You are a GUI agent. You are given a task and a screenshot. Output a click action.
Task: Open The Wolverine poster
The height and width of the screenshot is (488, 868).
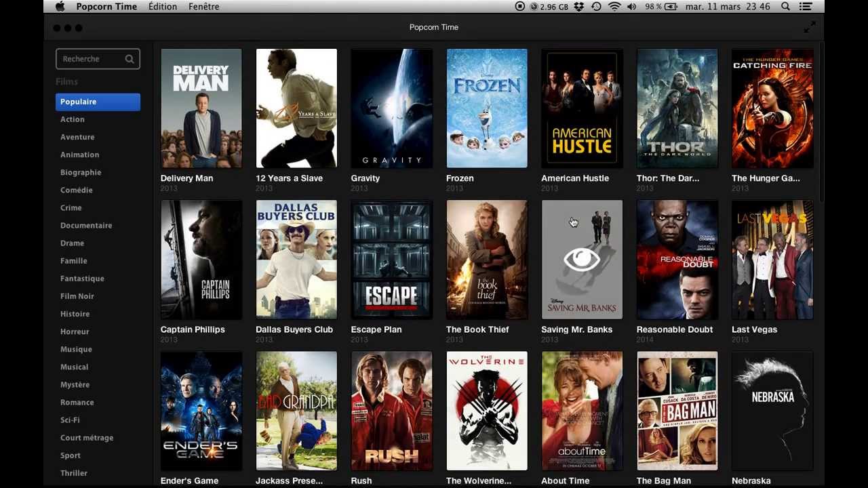[x=487, y=411]
